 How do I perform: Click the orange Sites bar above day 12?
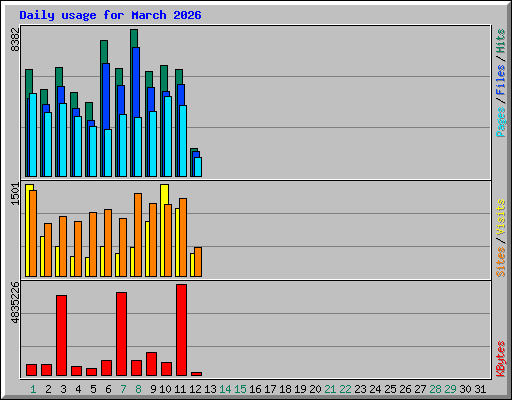[x=198, y=262]
